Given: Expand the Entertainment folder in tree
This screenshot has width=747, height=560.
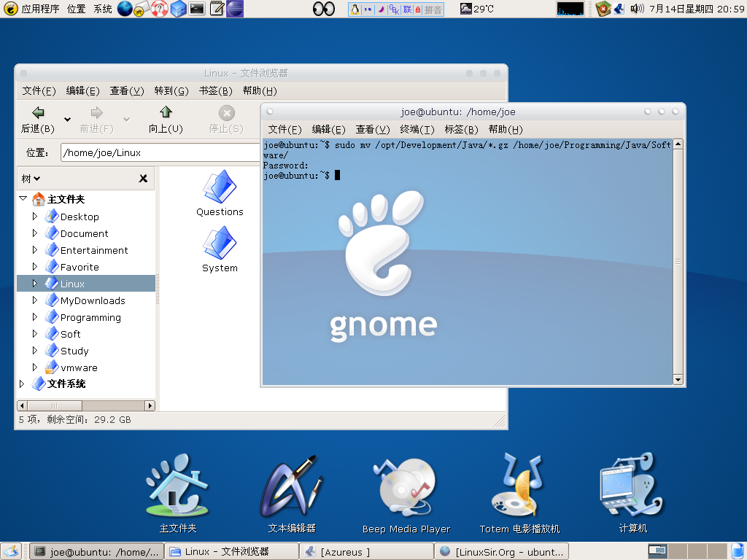Looking at the screenshot, I should click(34, 249).
